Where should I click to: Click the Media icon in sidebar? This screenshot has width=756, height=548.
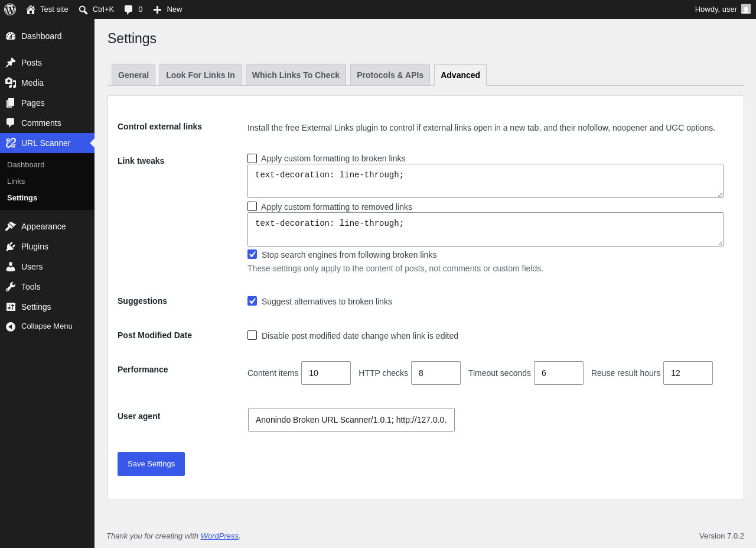click(x=11, y=83)
